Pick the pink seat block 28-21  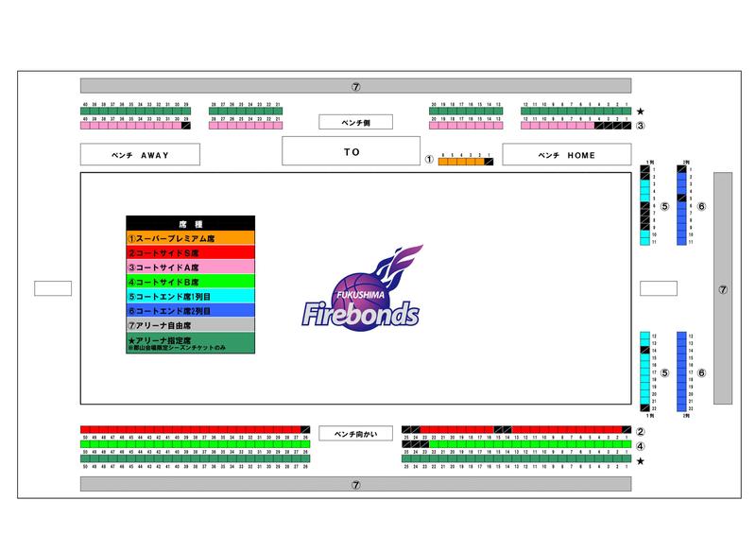pos(246,126)
